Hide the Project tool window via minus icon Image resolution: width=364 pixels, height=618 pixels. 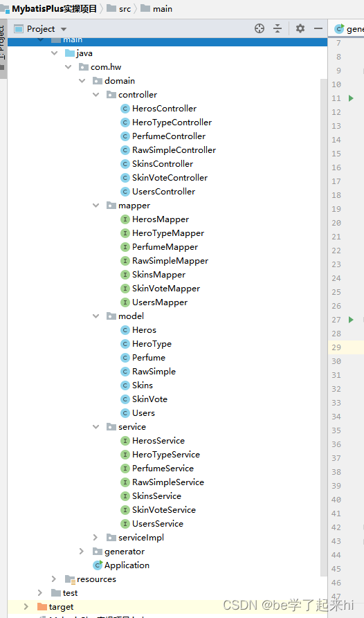click(x=318, y=28)
